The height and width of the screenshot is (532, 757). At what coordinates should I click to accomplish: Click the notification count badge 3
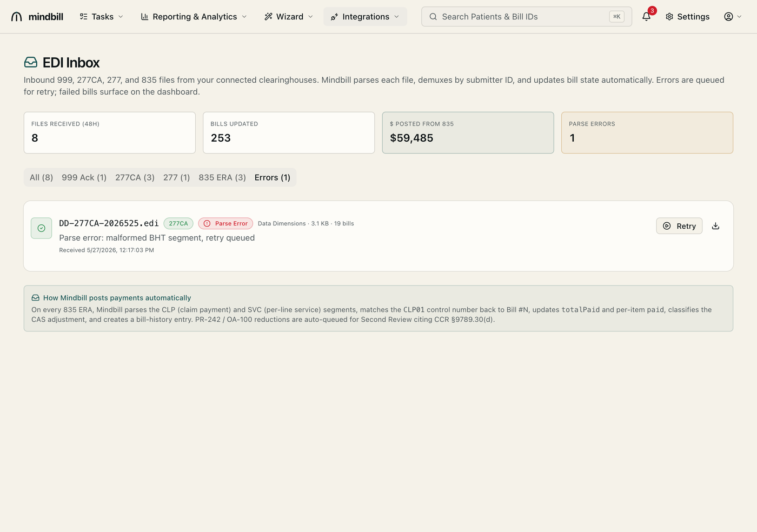(652, 11)
